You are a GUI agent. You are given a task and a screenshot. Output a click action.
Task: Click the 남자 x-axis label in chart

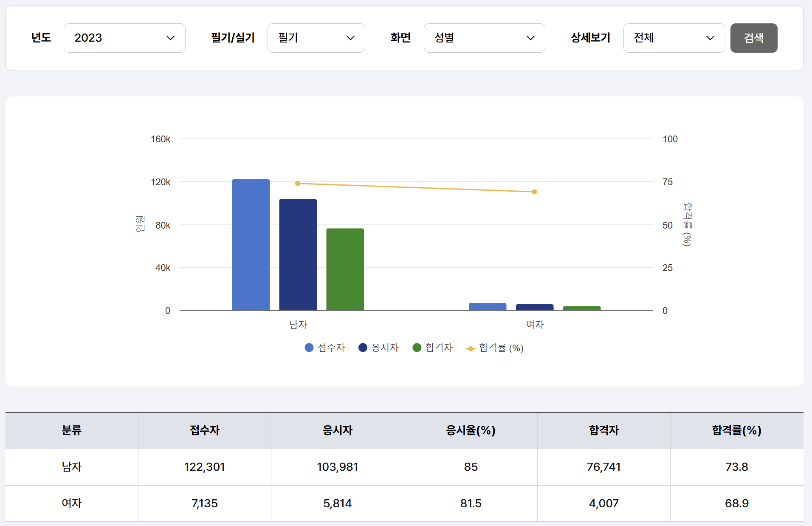click(x=298, y=325)
